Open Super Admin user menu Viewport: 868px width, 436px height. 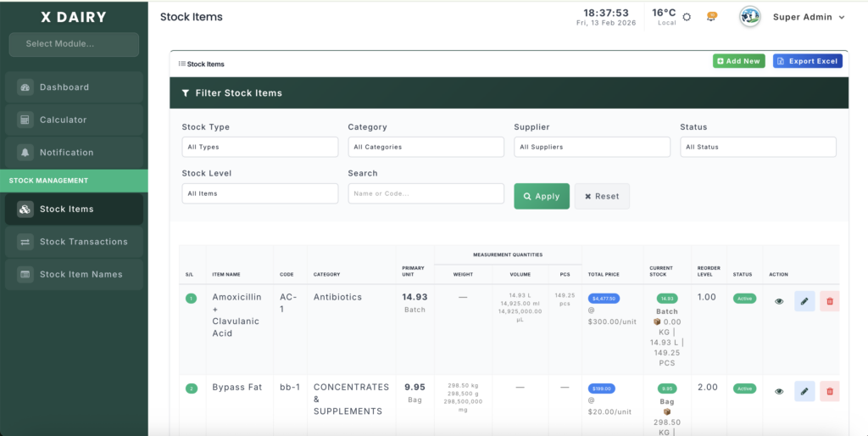pos(808,17)
